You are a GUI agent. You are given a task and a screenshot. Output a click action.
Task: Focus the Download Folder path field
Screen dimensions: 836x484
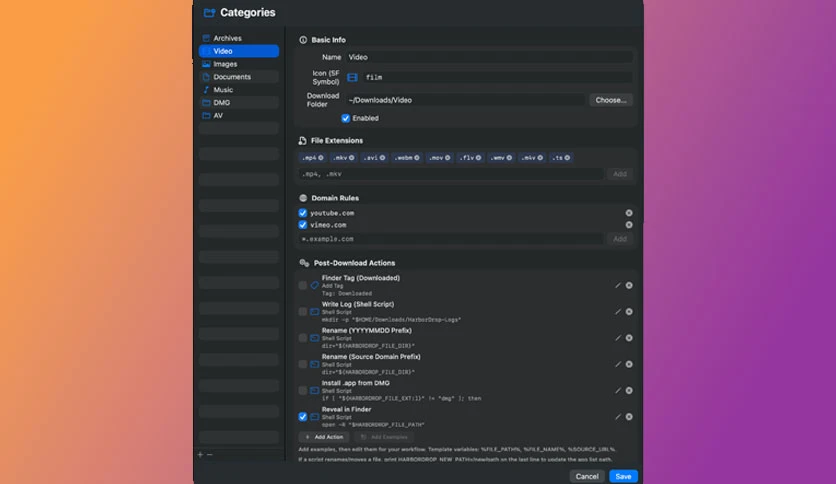(x=465, y=100)
